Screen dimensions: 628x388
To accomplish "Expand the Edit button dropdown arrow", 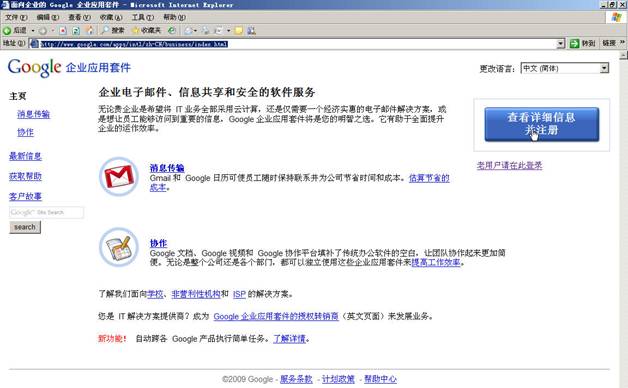I will click(x=228, y=30).
